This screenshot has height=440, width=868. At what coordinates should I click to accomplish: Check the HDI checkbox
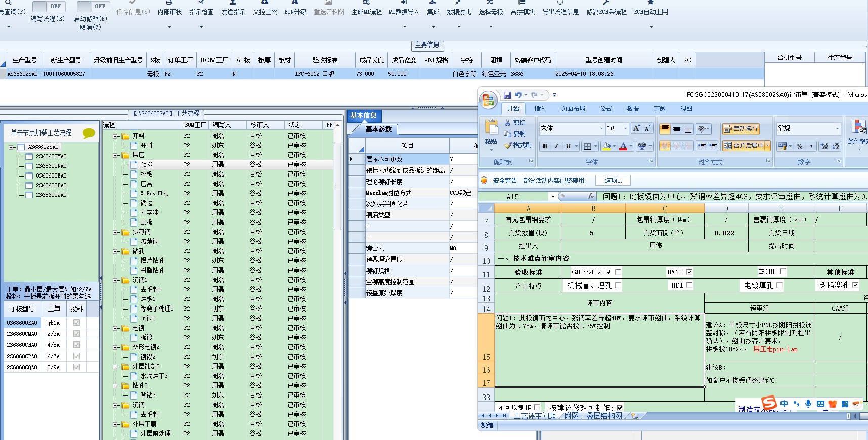(689, 285)
